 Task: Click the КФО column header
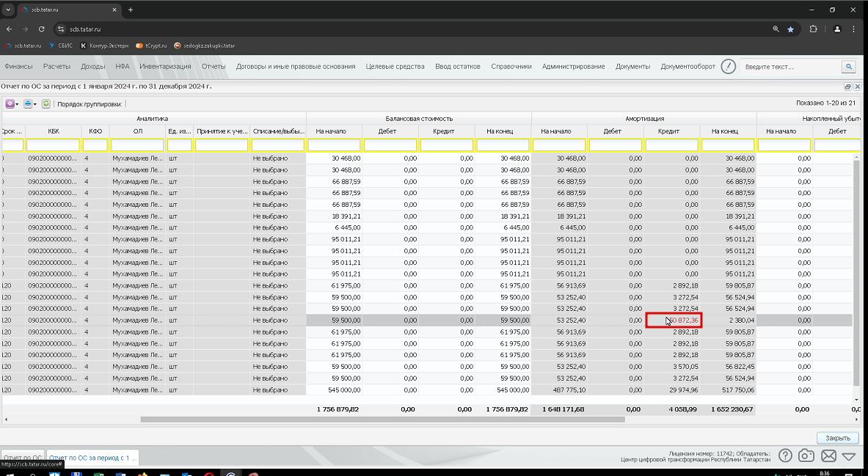click(95, 131)
